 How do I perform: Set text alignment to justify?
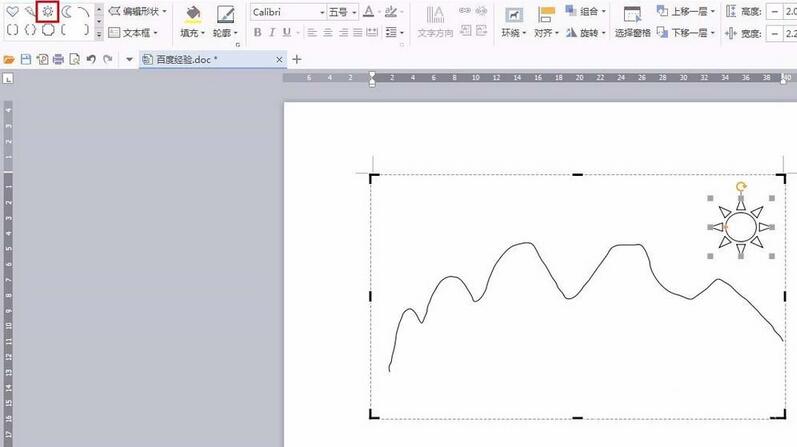pyautogui.click(x=358, y=33)
